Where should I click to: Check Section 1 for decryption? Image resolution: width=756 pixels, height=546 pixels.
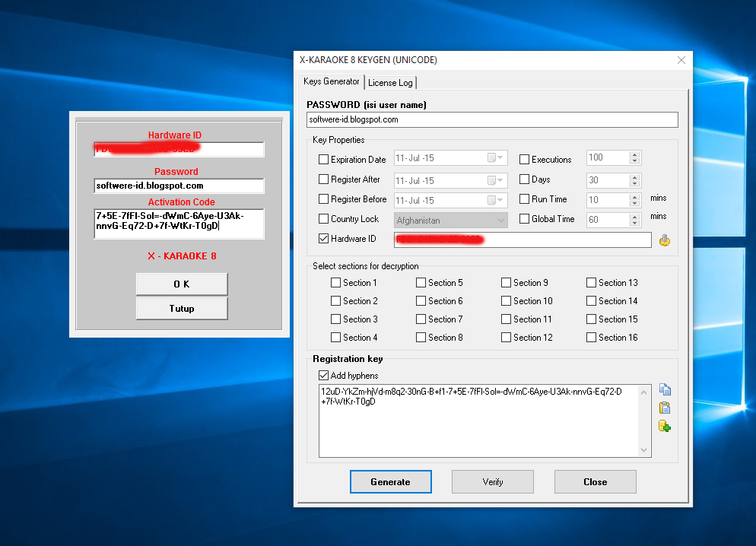(x=335, y=283)
